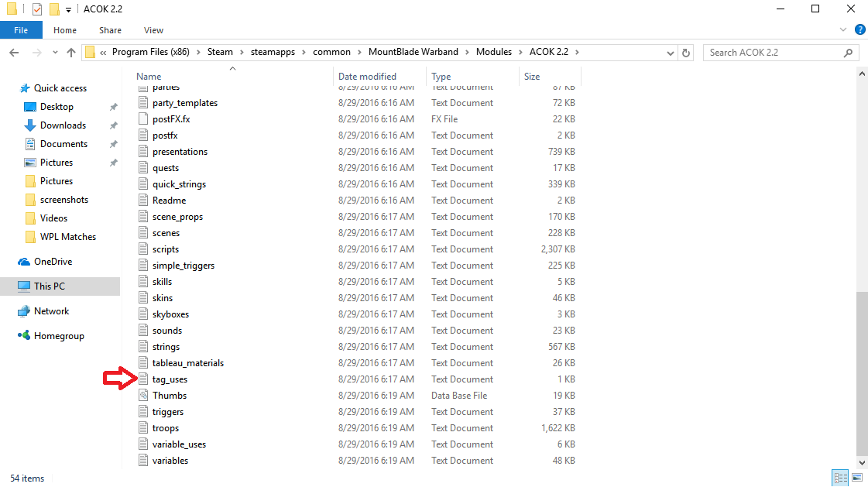This screenshot has width=868, height=487.
Task: Click the search magnifier icon
Action: (x=848, y=53)
